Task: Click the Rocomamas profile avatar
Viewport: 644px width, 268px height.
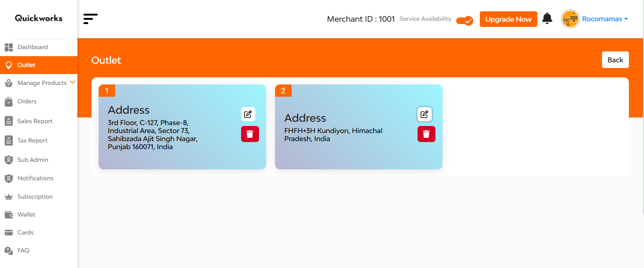Action: (570, 19)
